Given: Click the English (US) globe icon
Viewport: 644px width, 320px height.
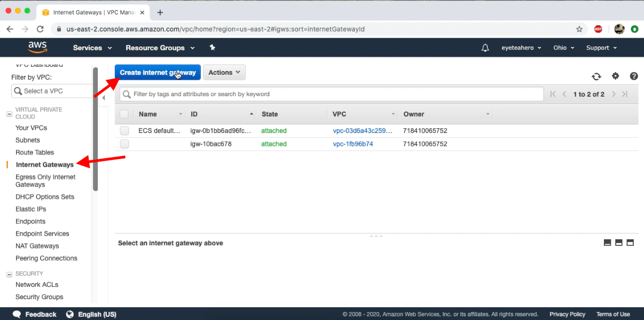Looking at the screenshot, I should tap(70, 314).
